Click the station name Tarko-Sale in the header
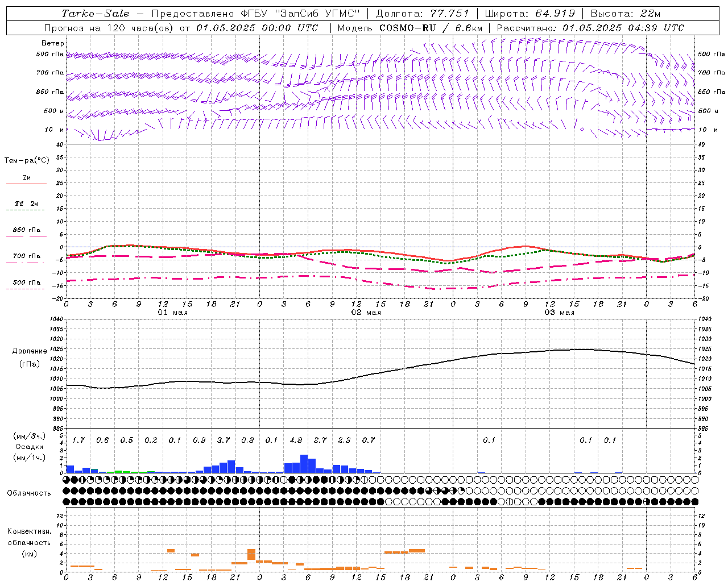Screen dimensions: 728x582 tap(96, 14)
